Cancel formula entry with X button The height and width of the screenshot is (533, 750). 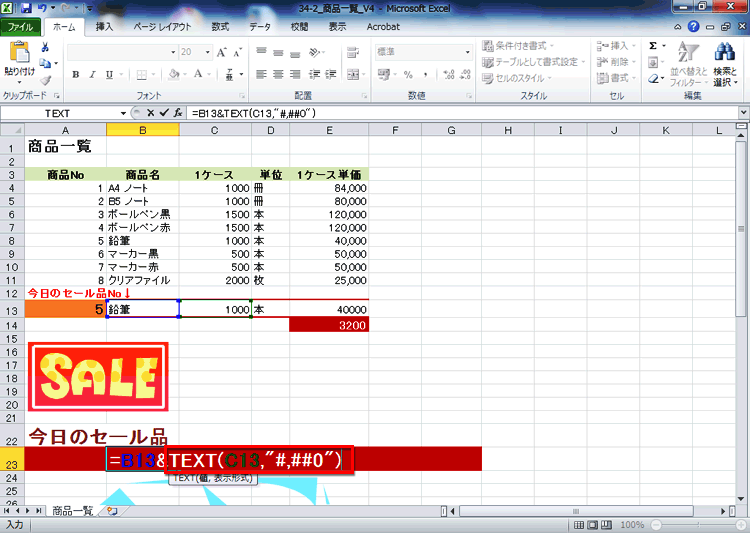tap(150, 113)
